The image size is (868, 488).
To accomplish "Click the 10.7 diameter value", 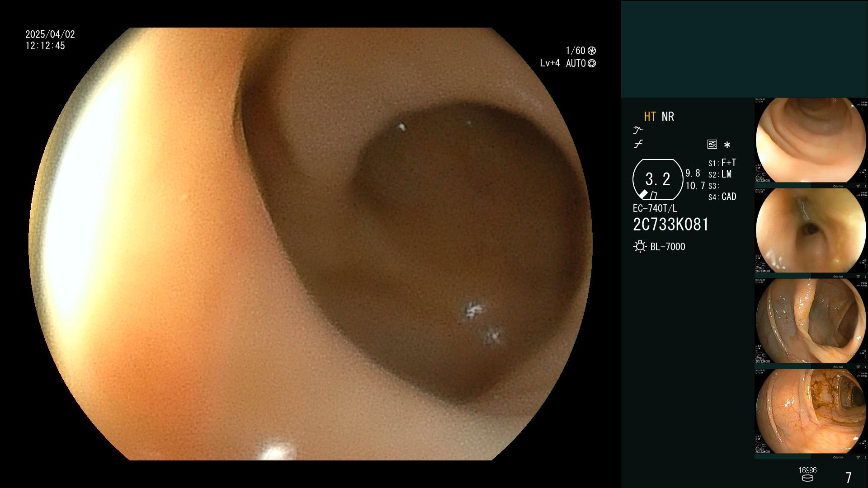I will 695,186.
